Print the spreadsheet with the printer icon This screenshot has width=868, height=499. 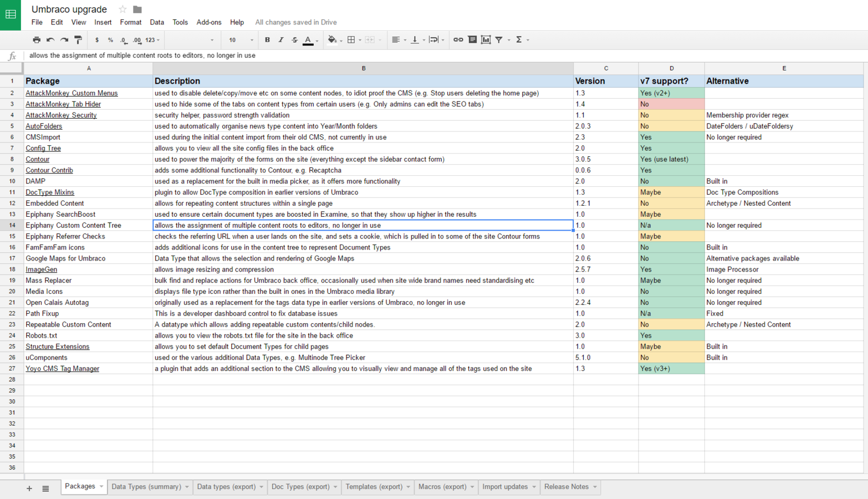[37, 40]
